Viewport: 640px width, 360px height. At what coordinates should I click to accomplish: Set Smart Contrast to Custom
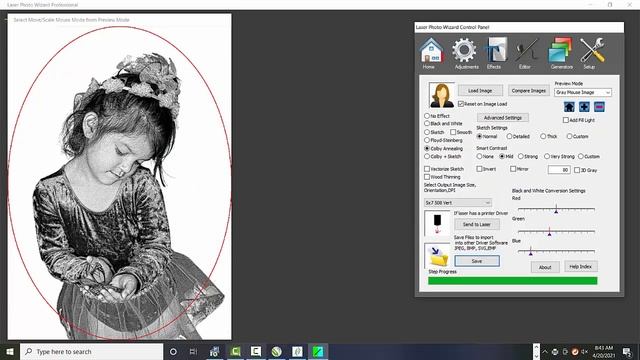[x=581, y=156]
